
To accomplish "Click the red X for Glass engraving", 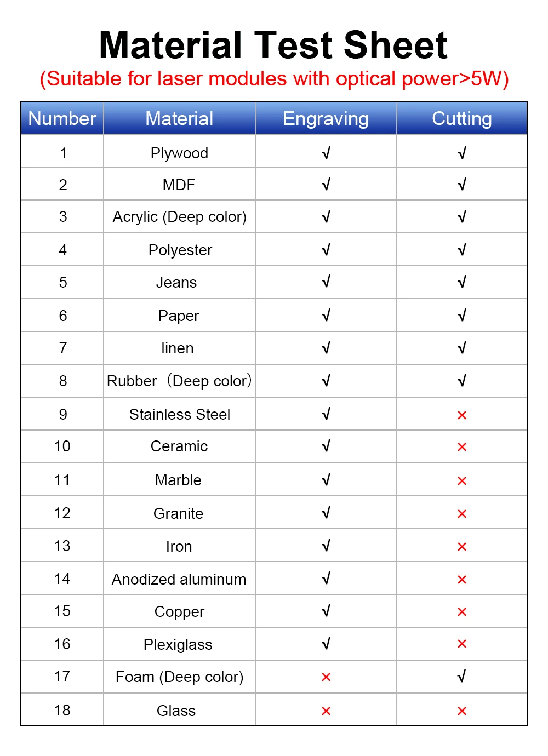I will click(x=326, y=711).
